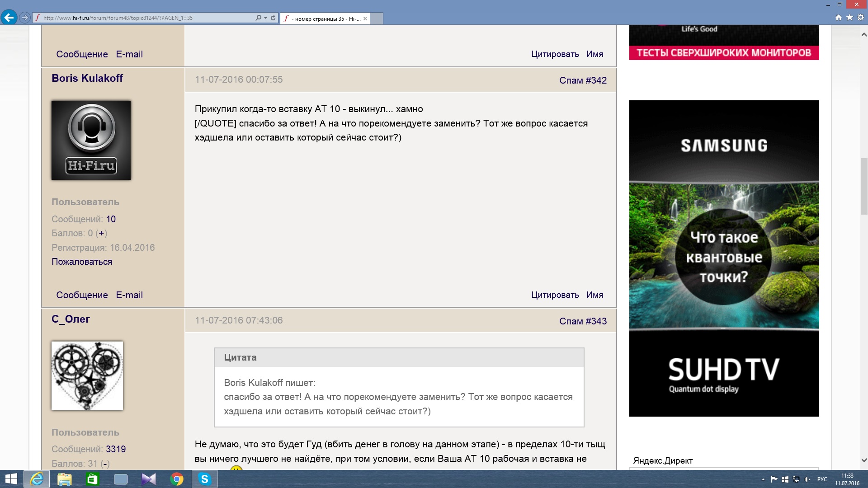The width and height of the screenshot is (868, 488).
Task: Expand address bar search dropdown arrow
Action: pyautogui.click(x=265, y=18)
